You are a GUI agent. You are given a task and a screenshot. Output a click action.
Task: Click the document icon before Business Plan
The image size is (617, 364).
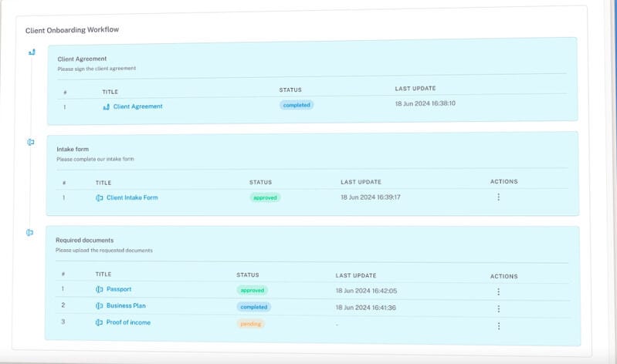100,306
